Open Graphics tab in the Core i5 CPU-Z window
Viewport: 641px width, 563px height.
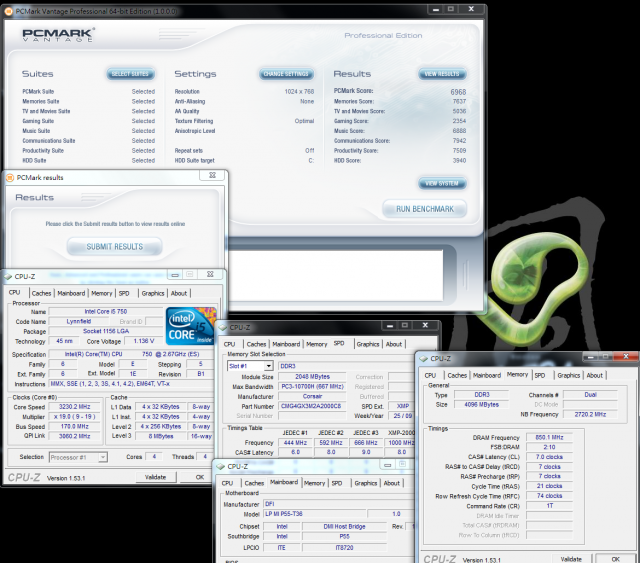153,293
